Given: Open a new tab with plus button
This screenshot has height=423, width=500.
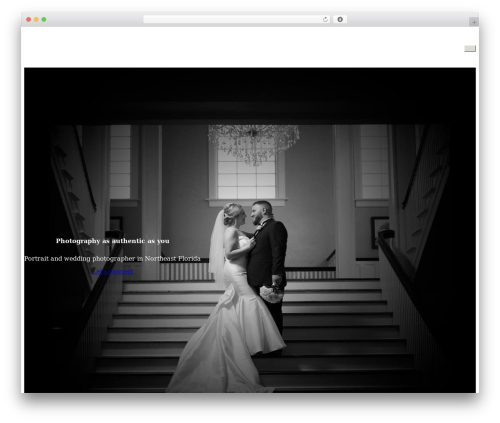Looking at the screenshot, I should 474,22.
